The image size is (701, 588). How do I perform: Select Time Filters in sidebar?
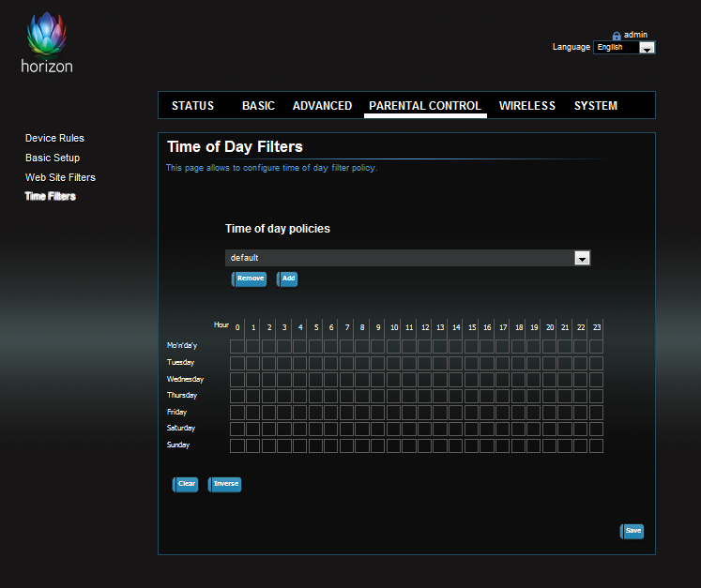[51, 196]
